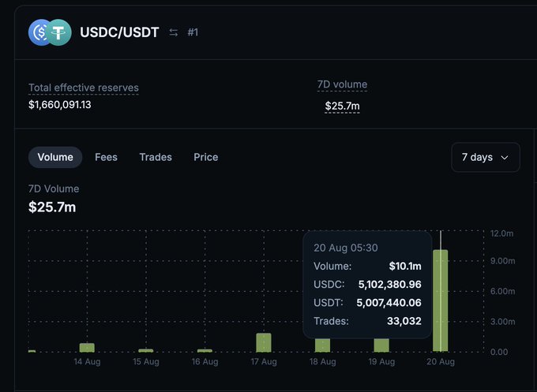Click the 14 Aug axis label
Image resolution: width=537 pixels, height=392 pixels.
pyautogui.click(x=87, y=361)
